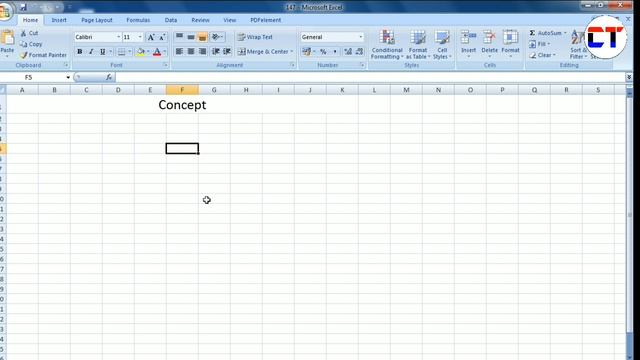This screenshot has width=640, height=360.
Task: Open Cell Styles gallery
Action: 442,45
